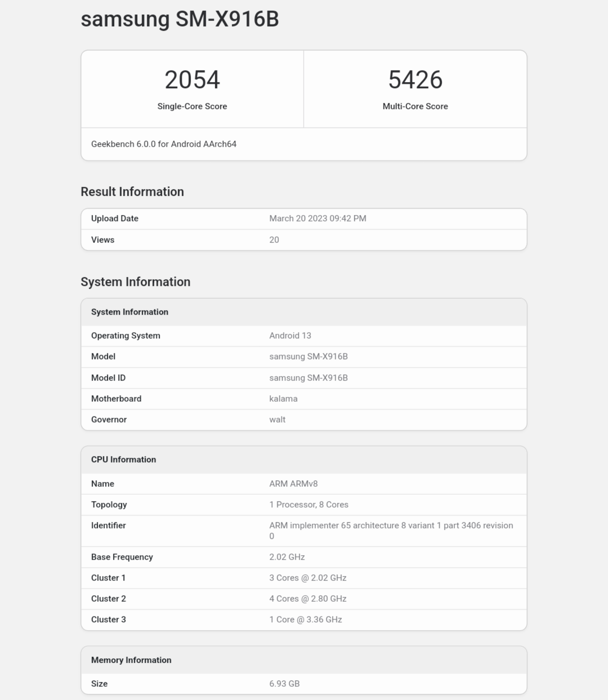608x700 pixels.
Task: Click the Cluster 1 label
Action: click(108, 578)
